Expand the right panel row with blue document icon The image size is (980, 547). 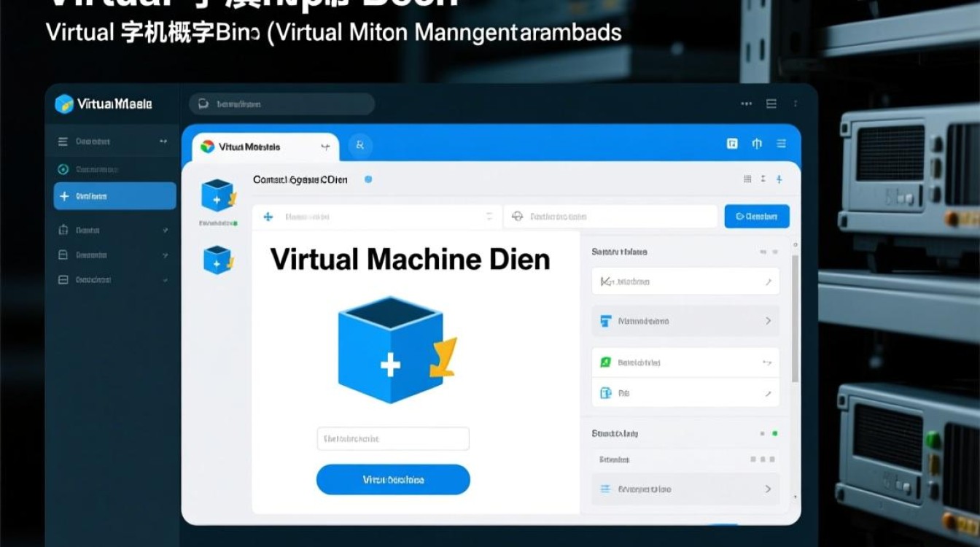click(685, 321)
